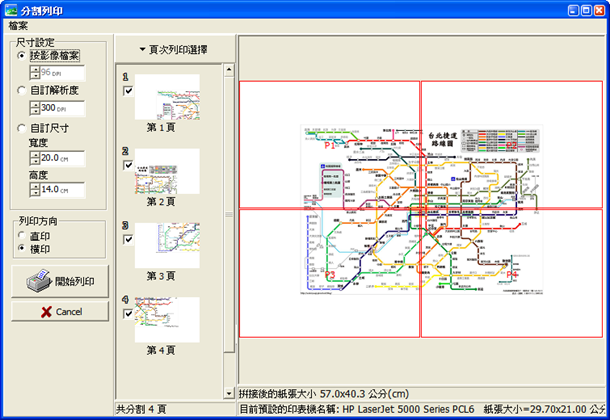This screenshot has width=610, height=420.
Task: Click the 共分割 4 頁 status text
Action: coord(141,409)
